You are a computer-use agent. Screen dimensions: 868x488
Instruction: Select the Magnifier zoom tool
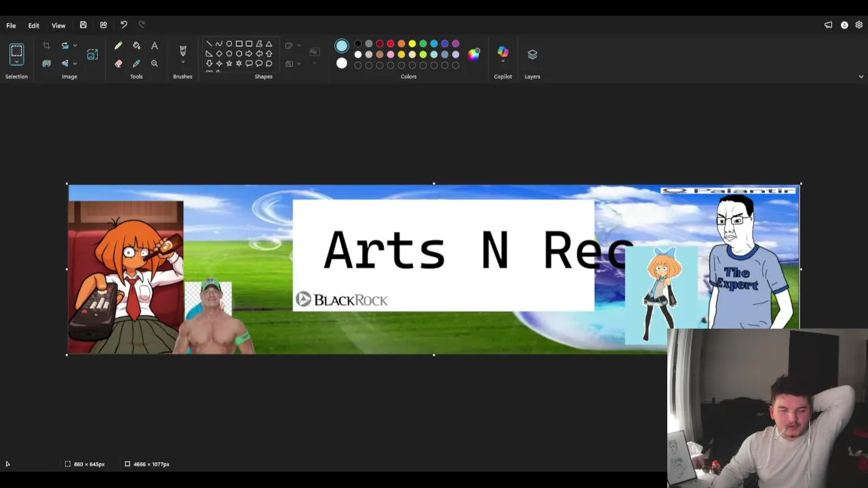point(155,63)
